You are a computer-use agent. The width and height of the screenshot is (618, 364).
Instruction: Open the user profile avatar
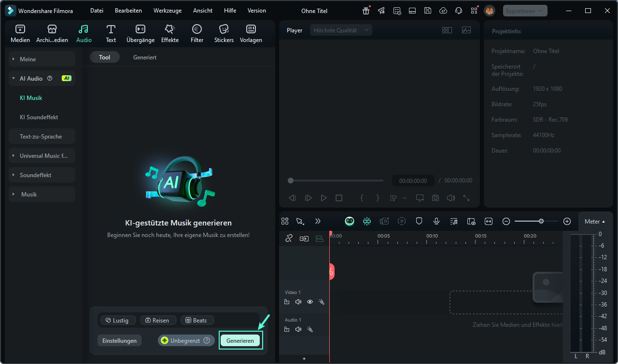click(x=489, y=11)
